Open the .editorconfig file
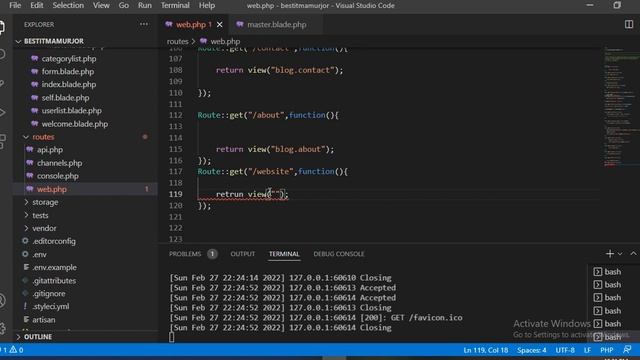 pyautogui.click(x=54, y=241)
